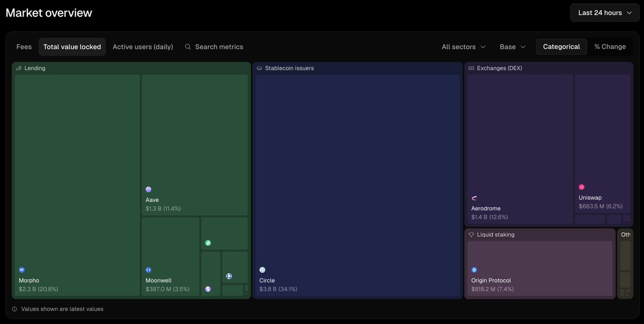
Task: Open the Aave treemap tile
Action: coord(195,145)
